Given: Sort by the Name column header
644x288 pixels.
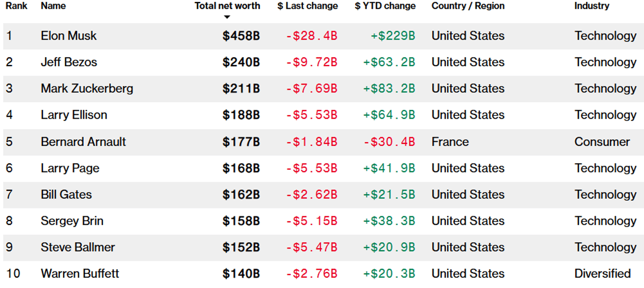Looking at the screenshot, I should coord(53,6).
